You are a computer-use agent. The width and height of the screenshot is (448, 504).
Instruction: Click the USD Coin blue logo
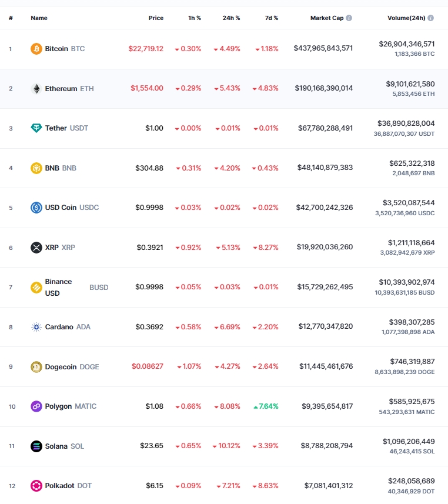point(36,208)
